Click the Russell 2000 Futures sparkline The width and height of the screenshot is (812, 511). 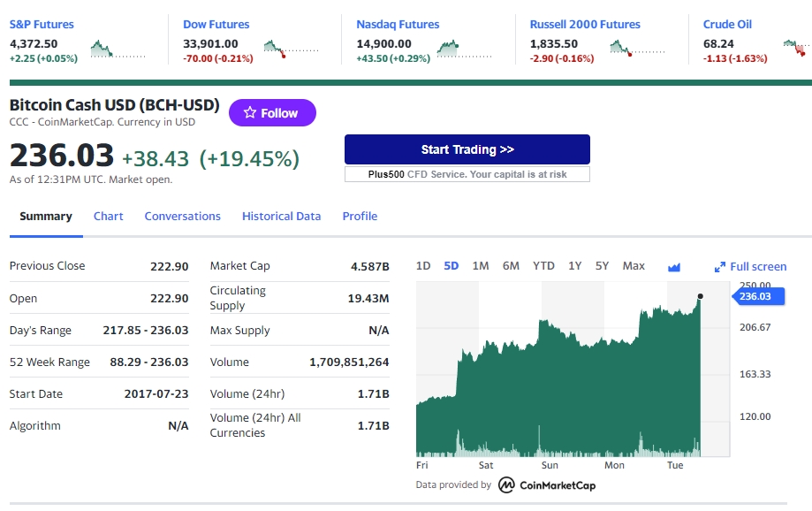(637, 50)
